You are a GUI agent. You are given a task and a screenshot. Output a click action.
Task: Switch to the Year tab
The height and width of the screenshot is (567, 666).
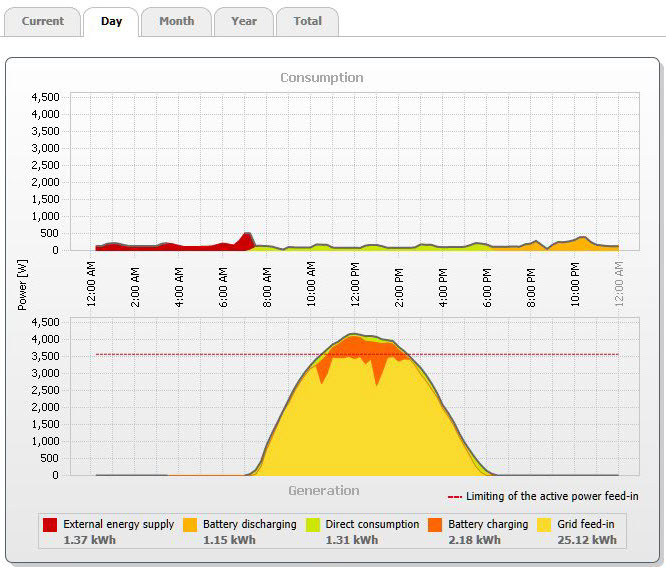pos(243,21)
